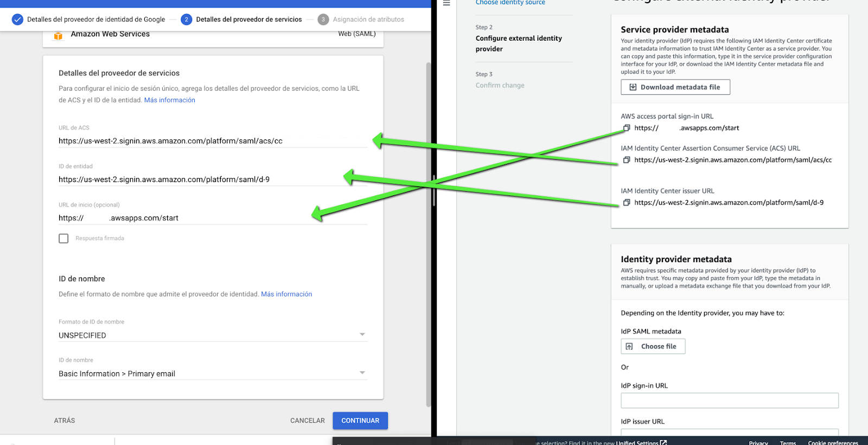The image size is (868, 445).
Task: Click the ATRÁS button
Action: point(65,421)
